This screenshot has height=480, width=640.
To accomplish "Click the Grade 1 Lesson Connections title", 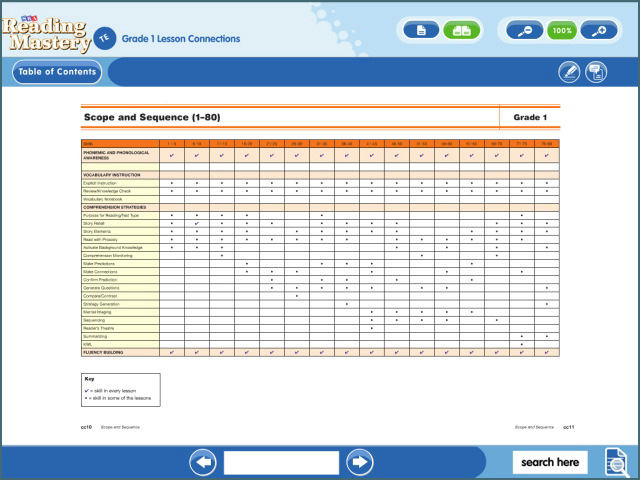I will [x=181, y=39].
